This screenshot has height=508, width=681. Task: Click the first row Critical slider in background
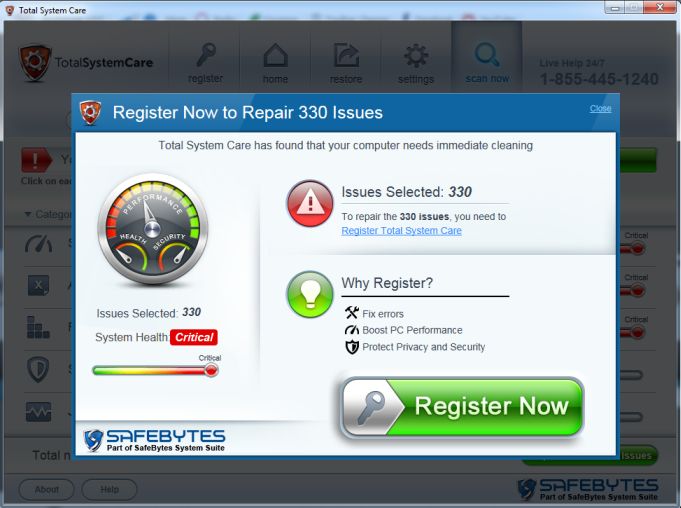(x=637, y=249)
